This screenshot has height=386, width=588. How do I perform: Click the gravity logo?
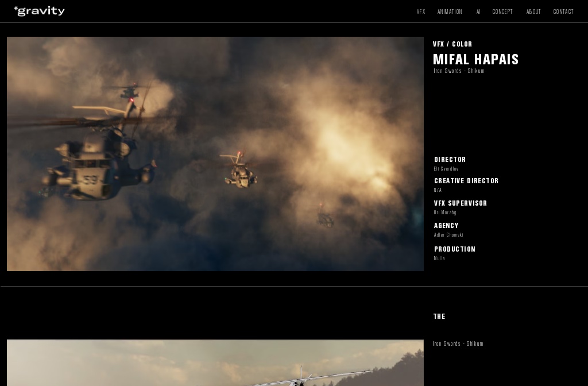pos(40,11)
